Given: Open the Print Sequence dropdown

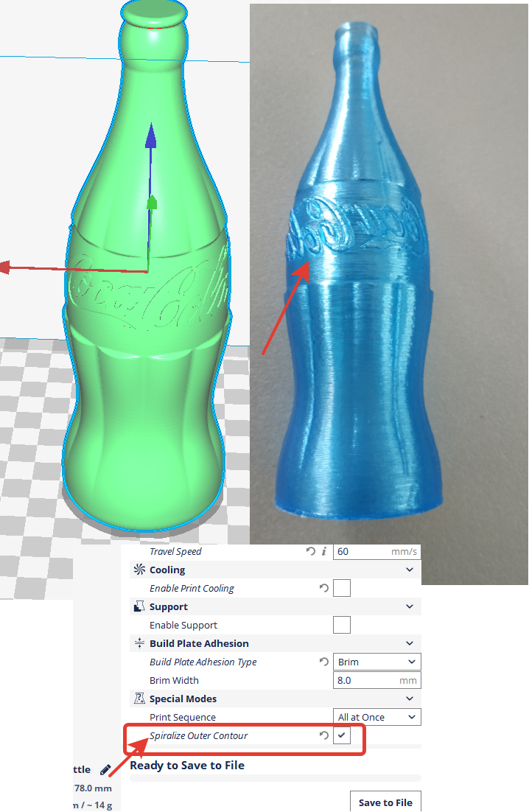Looking at the screenshot, I should pyautogui.click(x=376, y=717).
